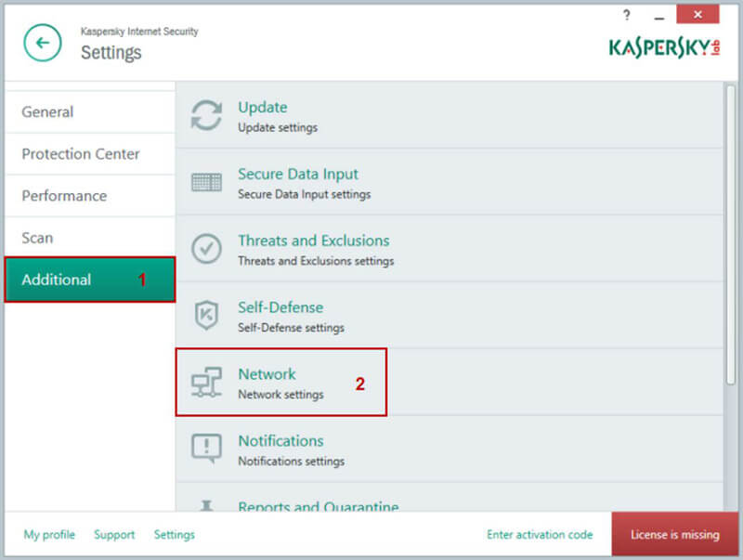This screenshot has width=743, height=560.
Task: Click the License is missing button
Action: pos(675,534)
